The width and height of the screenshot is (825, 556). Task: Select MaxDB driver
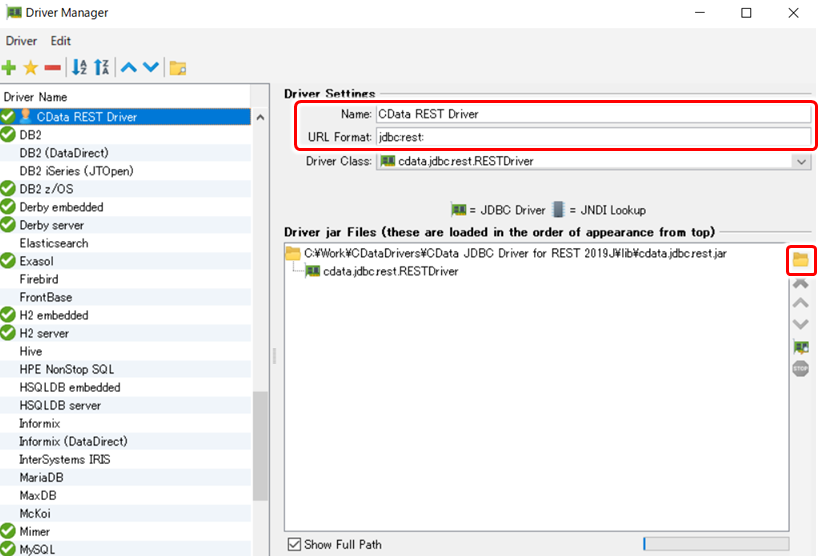pyautogui.click(x=125, y=496)
